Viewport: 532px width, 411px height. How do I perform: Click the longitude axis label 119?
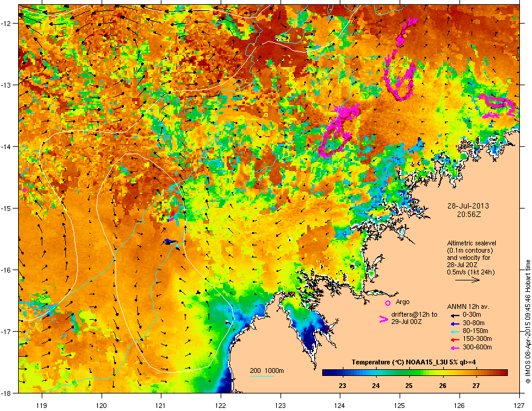pos(42,405)
